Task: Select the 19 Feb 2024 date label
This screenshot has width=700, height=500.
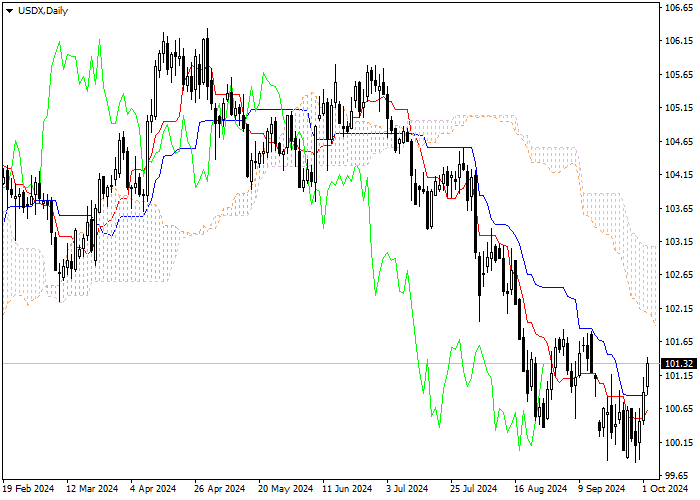Action: coord(29,489)
